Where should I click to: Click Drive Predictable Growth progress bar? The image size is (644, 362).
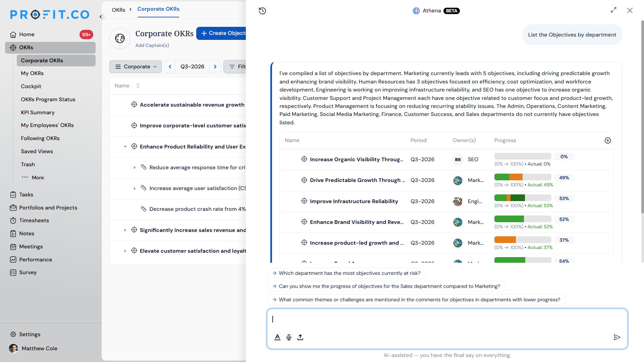point(523,177)
